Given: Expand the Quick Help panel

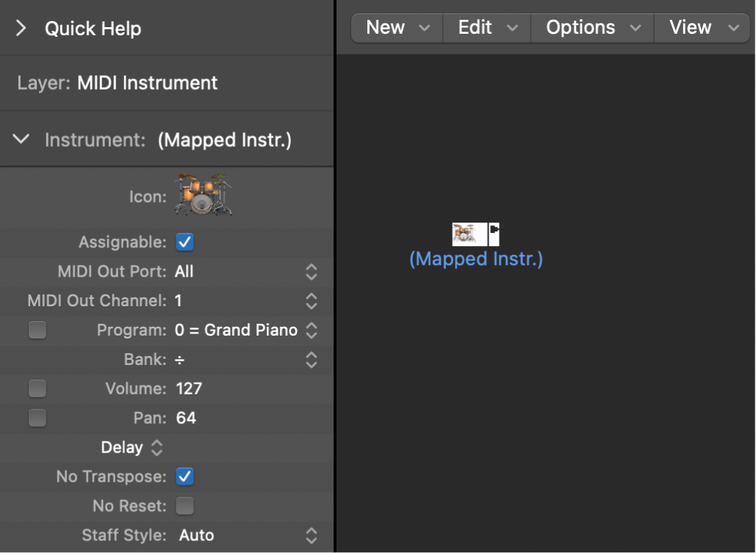Looking at the screenshot, I should coord(21,28).
